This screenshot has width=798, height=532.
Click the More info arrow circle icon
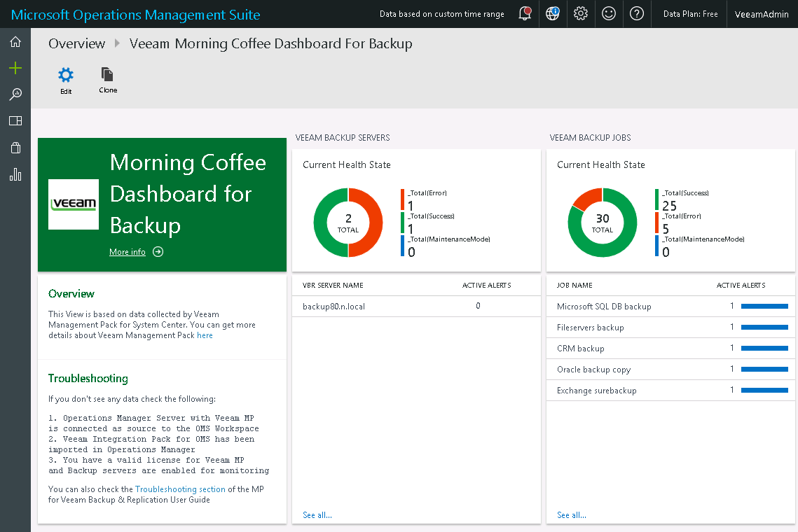pyautogui.click(x=158, y=252)
